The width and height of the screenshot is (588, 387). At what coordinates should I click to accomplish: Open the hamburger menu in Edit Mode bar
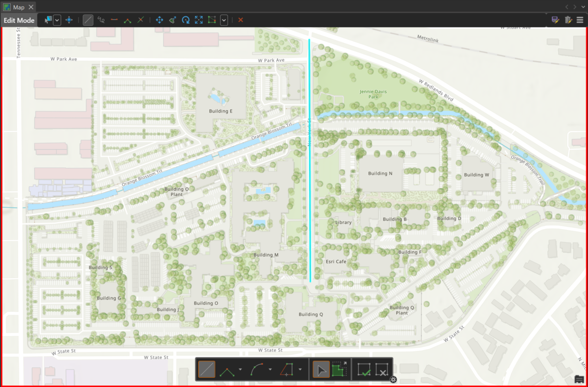580,20
